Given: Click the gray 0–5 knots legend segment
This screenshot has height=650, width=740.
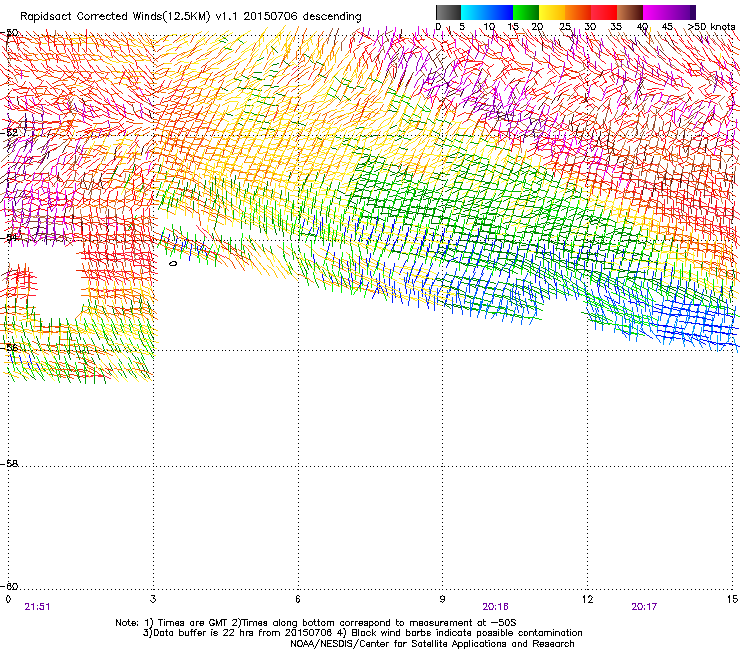Looking at the screenshot, I should (x=448, y=12).
